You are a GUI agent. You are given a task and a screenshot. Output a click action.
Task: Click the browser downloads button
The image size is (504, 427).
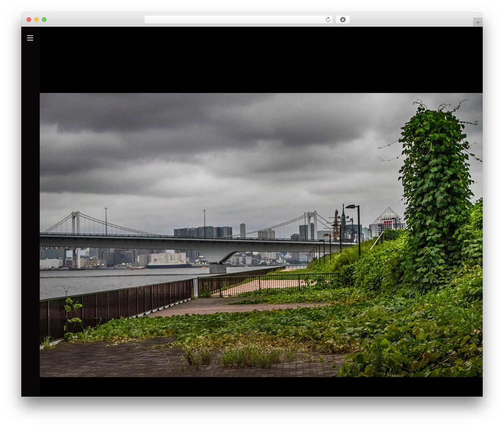point(343,20)
